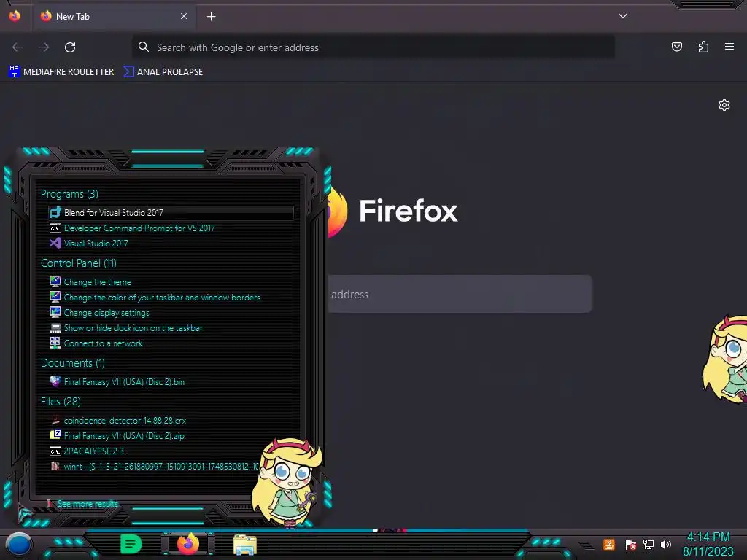The image size is (747, 560).
Task: Open the volume speaker tray icon
Action: (x=666, y=544)
